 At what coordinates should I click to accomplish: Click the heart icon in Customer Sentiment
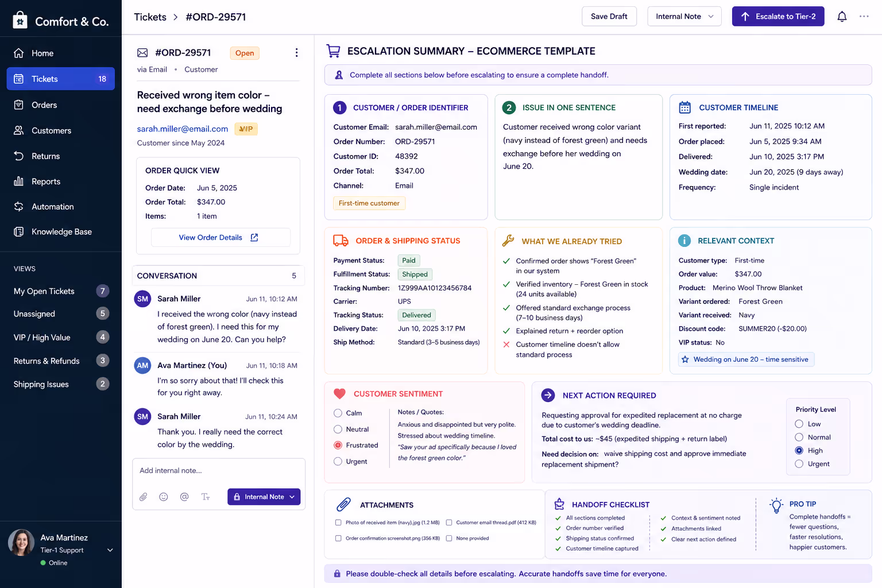(340, 394)
